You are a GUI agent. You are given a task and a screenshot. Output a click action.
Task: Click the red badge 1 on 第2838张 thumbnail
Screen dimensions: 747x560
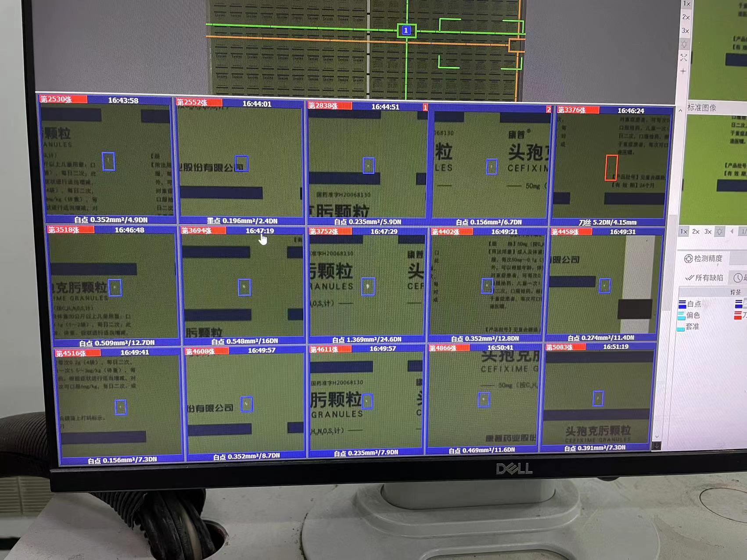pos(425,107)
